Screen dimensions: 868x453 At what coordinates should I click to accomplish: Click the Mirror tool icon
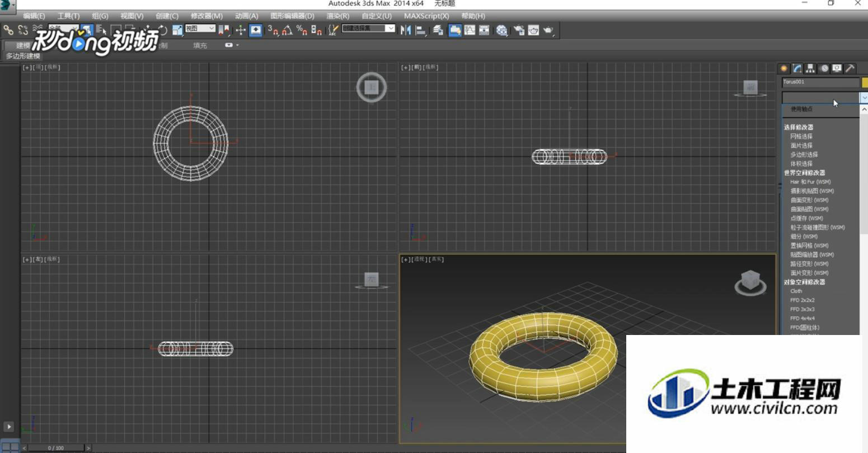[x=406, y=30]
